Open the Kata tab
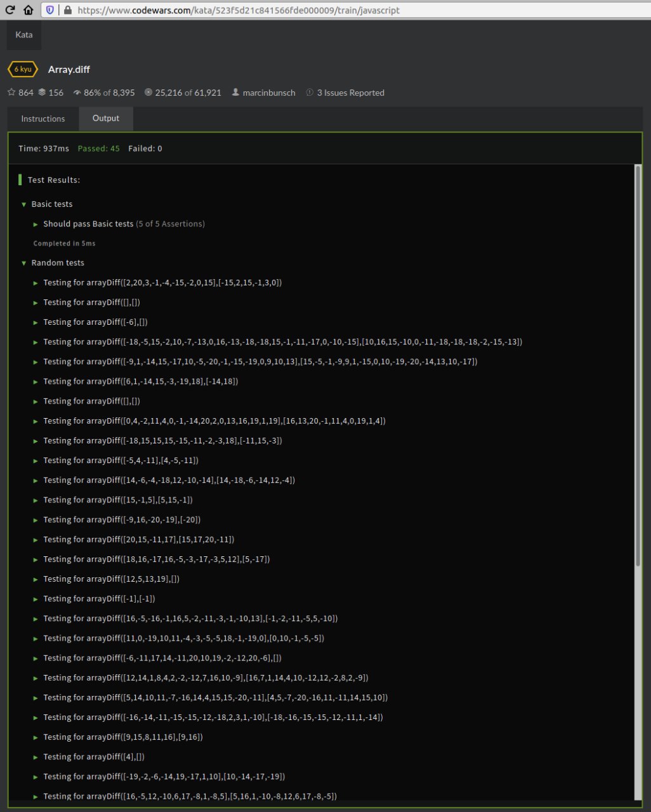This screenshot has width=651, height=812. (x=24, y=35)
